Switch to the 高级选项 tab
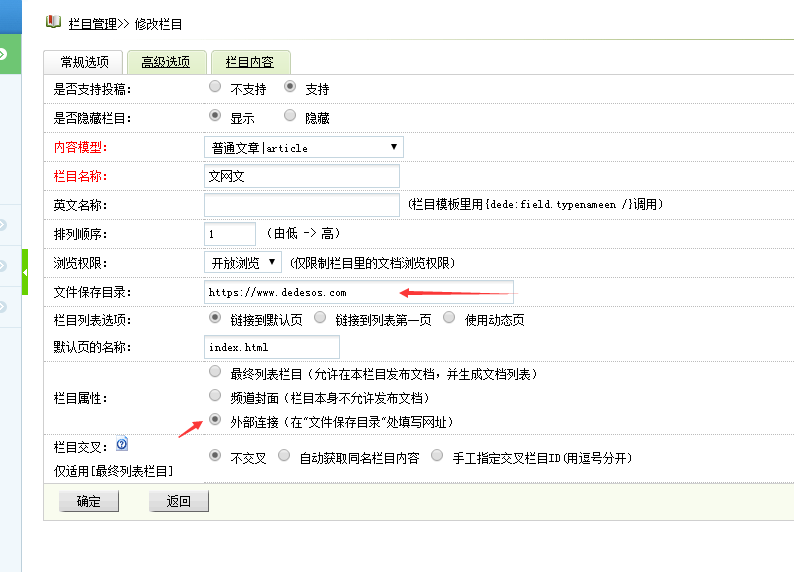The height and width of the screenshot is (572, 794). (166, 62)
